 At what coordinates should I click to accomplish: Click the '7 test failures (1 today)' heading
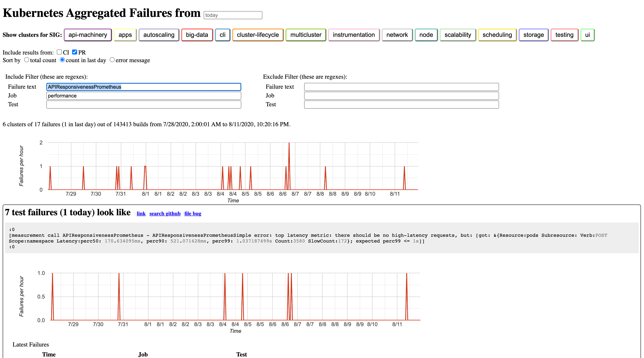68,212
